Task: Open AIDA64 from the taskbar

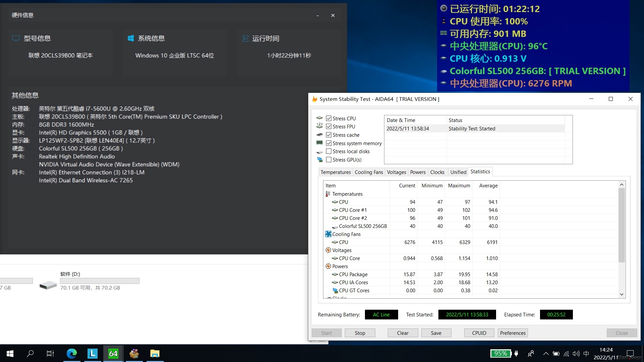Action: [x=113, y=354]
